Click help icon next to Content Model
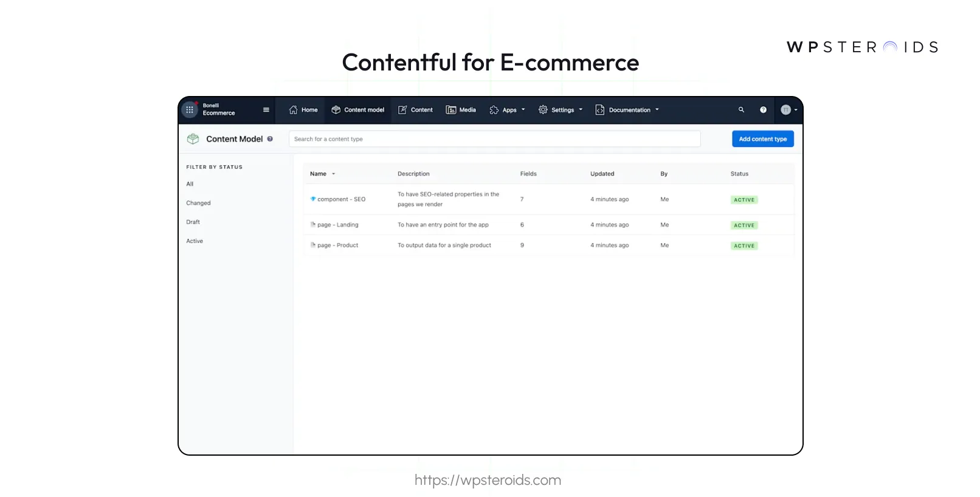The width and height of the screenshot is (980, 497). [270, 139]
